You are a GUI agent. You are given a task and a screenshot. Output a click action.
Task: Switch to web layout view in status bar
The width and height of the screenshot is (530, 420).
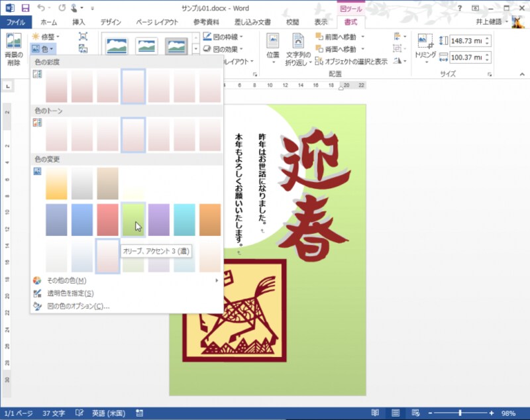pos(415,412)
